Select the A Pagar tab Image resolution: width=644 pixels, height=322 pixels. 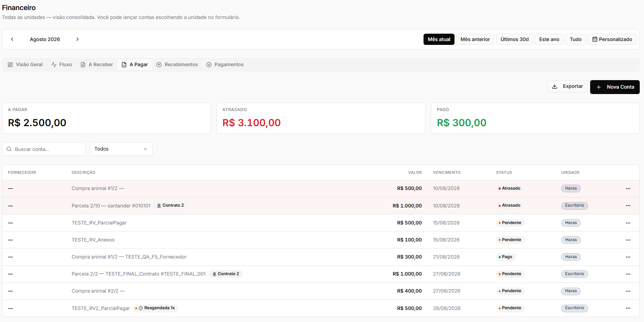(135, 65)
